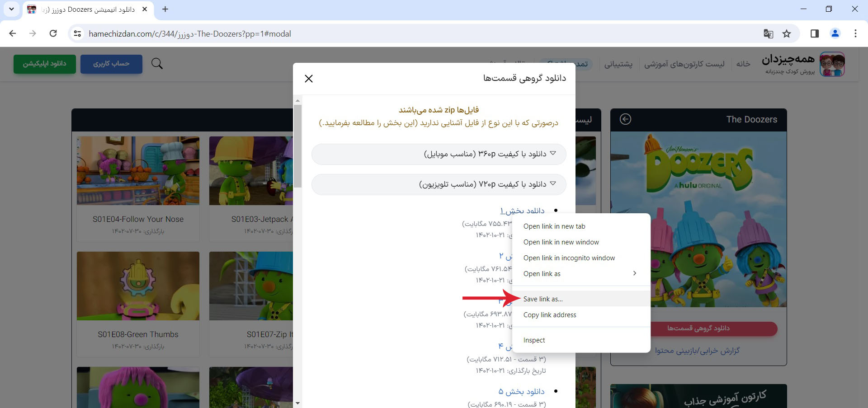
Task: Open the S01E08-Green Thumbs thumbnail
Action: coord(138,286)
